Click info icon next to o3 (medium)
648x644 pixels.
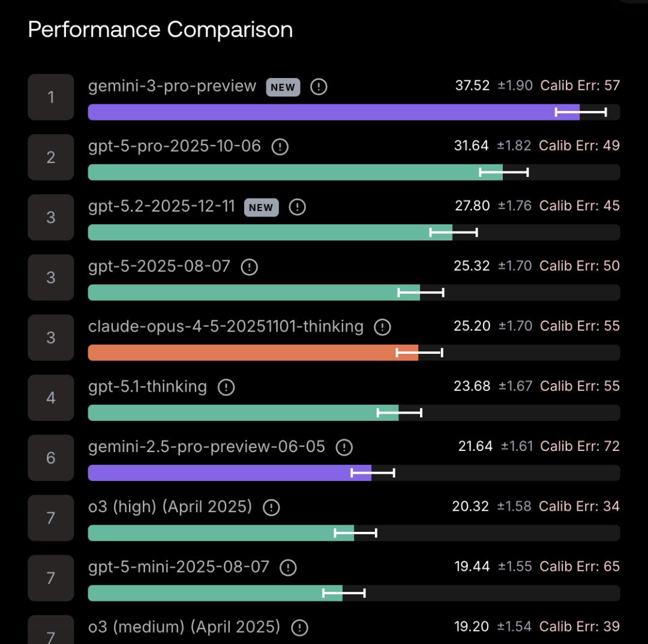(299, 628)
